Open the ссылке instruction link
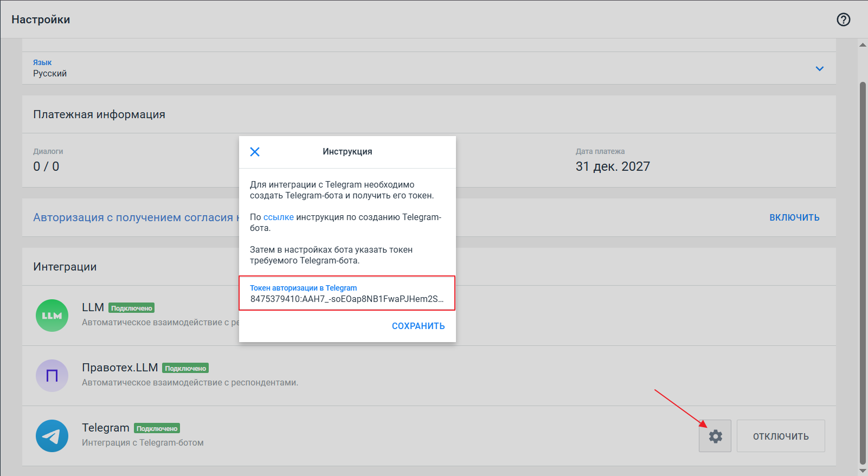This screenshot has height=476, width=868. click(x=278, y=217)
